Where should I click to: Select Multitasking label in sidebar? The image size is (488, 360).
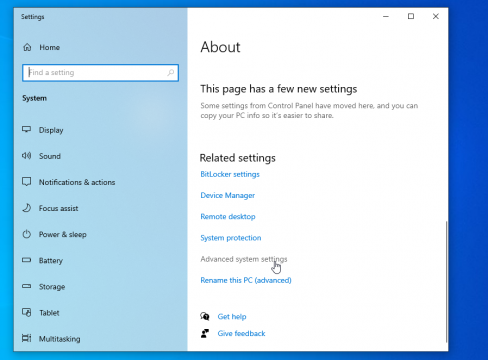[60, 339]
